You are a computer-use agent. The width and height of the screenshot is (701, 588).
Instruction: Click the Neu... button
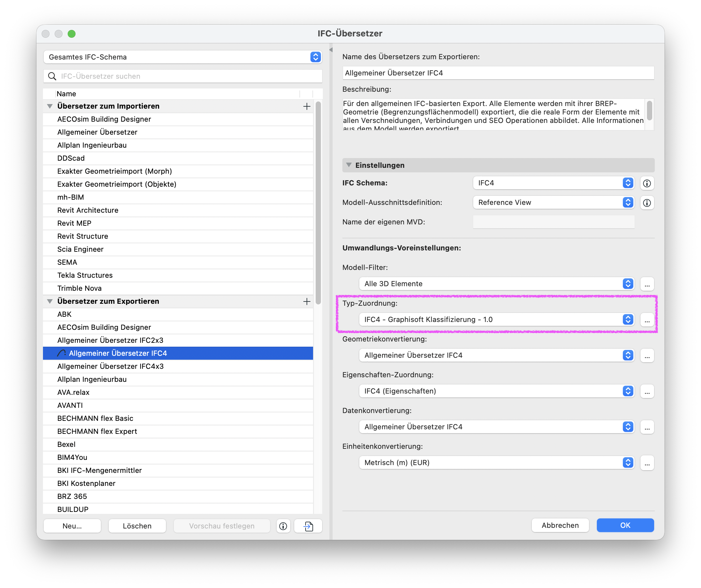[72, 526]
